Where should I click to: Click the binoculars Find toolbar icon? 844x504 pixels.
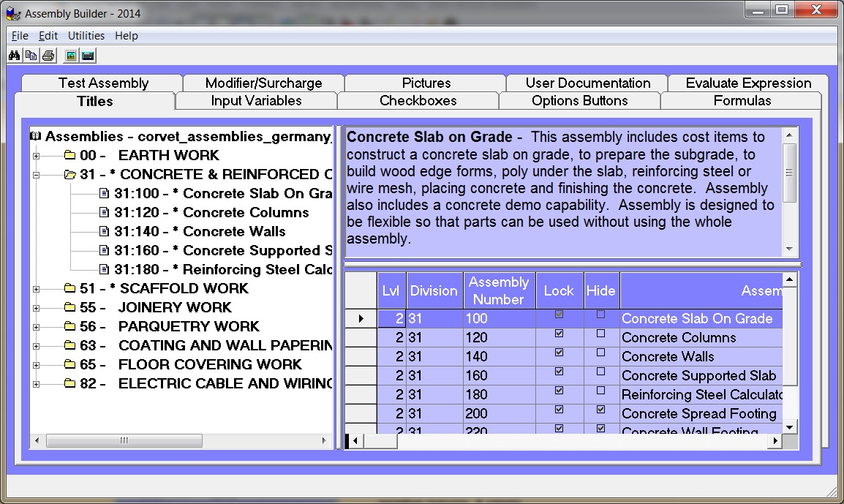tap(15, 56)
